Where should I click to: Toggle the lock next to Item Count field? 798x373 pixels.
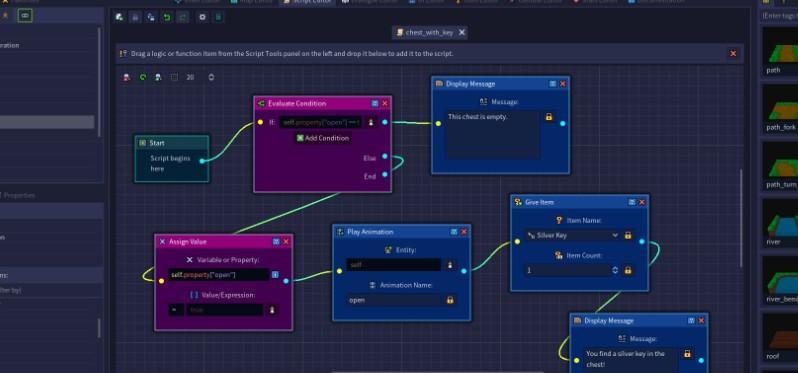(x=628, y=270)
